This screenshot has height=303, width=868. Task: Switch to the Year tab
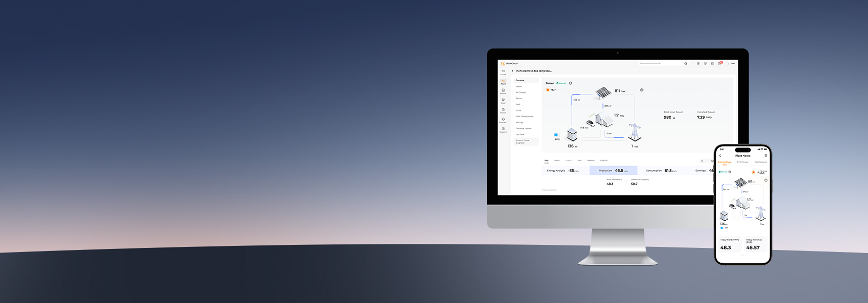(579, 161)
